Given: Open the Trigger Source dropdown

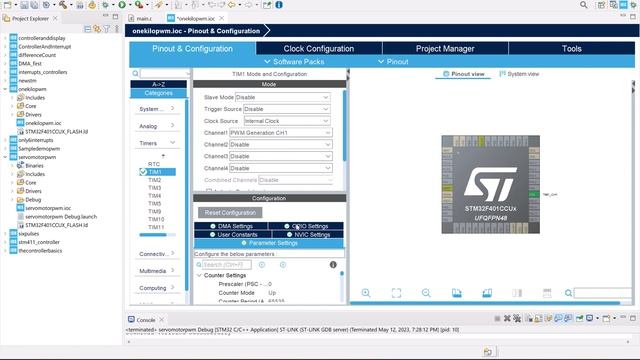Looking at the screenshot, I should coord(287,109).
